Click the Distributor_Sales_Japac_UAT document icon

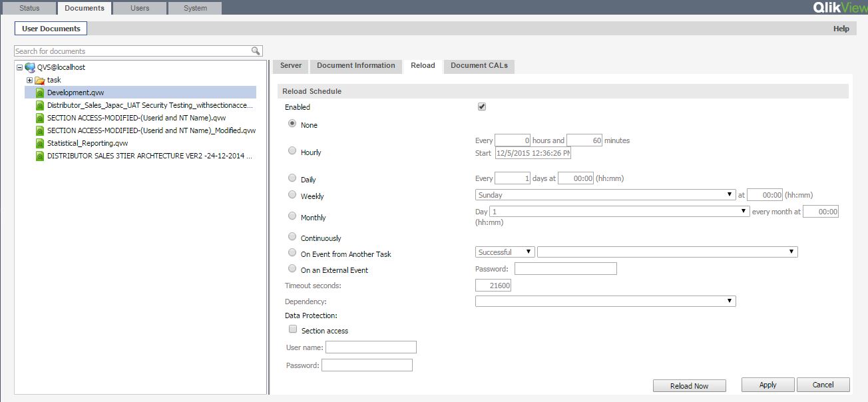tap(40, 105)
